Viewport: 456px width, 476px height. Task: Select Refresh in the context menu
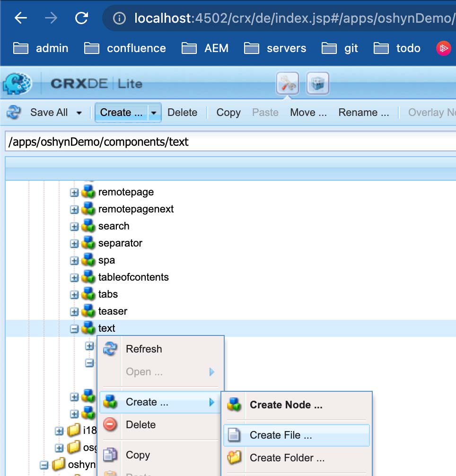[144, 349]
